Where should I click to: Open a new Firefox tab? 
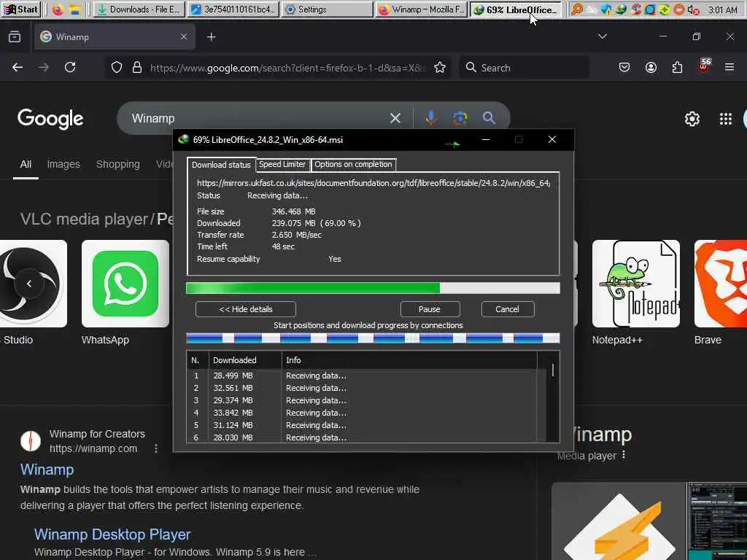click(x=211, y=36)
